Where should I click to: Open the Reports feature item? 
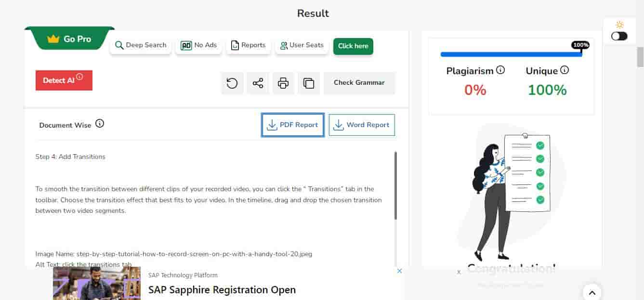pos(249,45)
